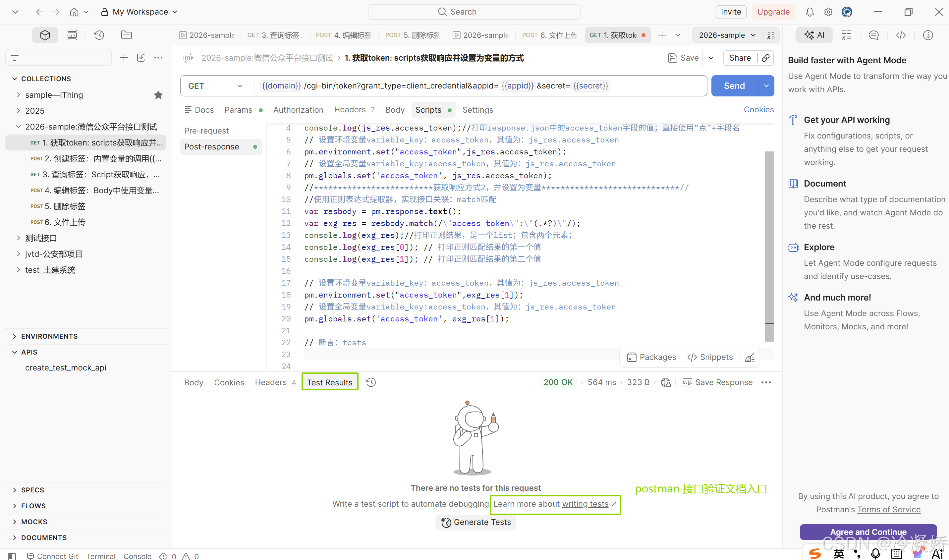The image size is (949, 560).
Task: Click the plus icon to create new collection
Action: pyautogui.click(x=124, y=58)
